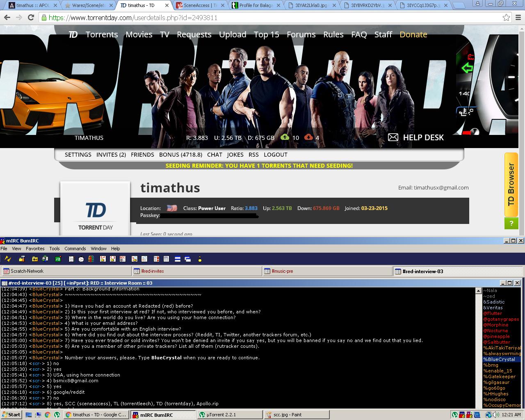Click the Donate link
525x420 pixels.
point(413,34)
